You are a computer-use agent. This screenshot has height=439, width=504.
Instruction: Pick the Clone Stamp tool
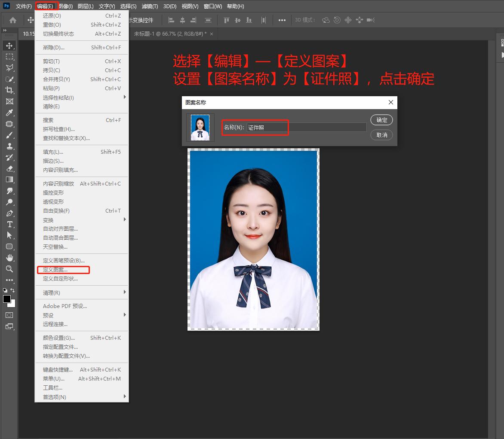pos(9,146)
